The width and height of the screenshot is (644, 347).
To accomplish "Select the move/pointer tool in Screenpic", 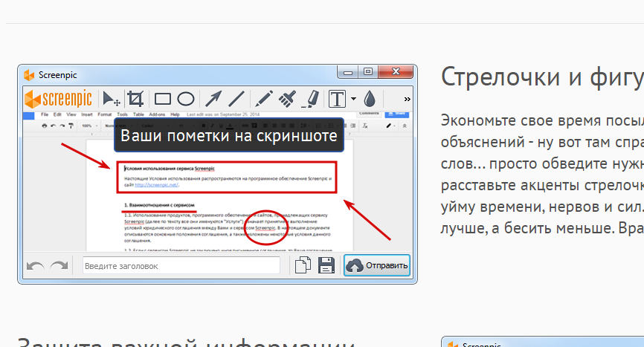I will pos(111,99).
